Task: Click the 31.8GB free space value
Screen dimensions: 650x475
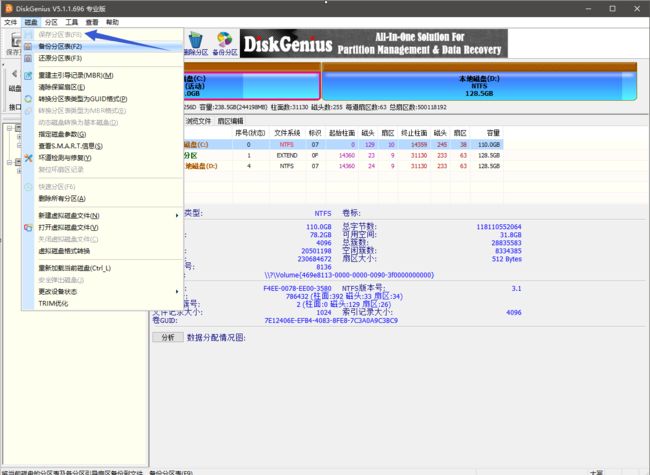Action: point(511,235)
